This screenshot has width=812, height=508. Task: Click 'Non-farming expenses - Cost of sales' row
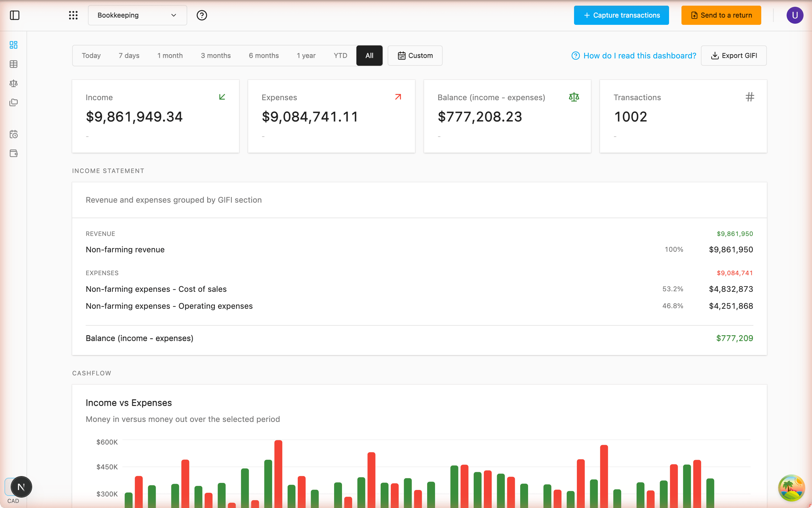point(419,289)
